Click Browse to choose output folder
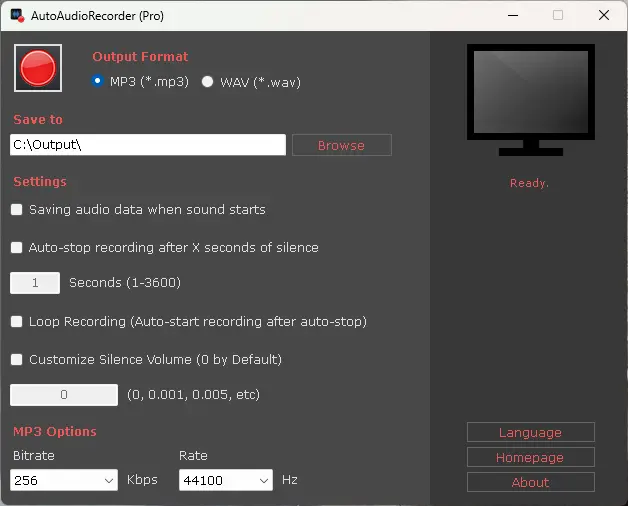628x506 pixels. tap(341, 146)
